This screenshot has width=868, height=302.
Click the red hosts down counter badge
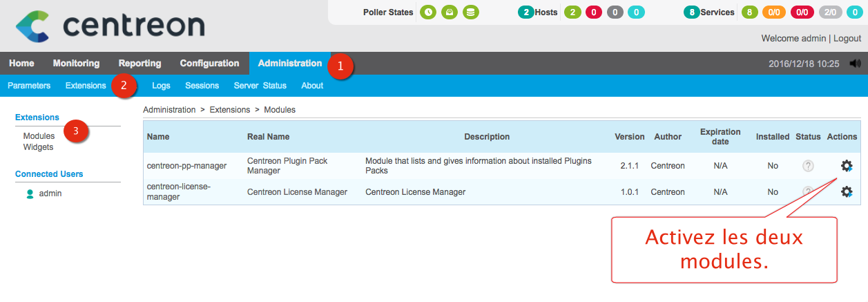pyautogui.click(x=594, y=12)
